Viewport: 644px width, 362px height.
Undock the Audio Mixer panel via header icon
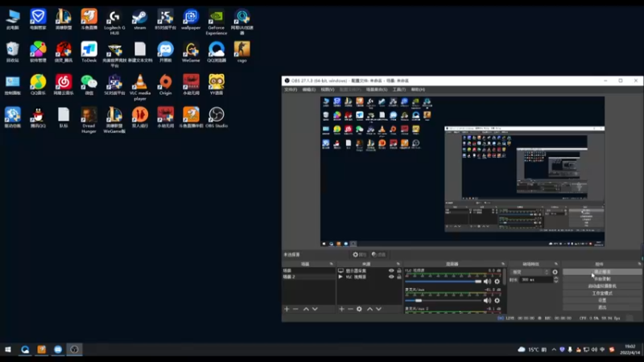[502, 264]
